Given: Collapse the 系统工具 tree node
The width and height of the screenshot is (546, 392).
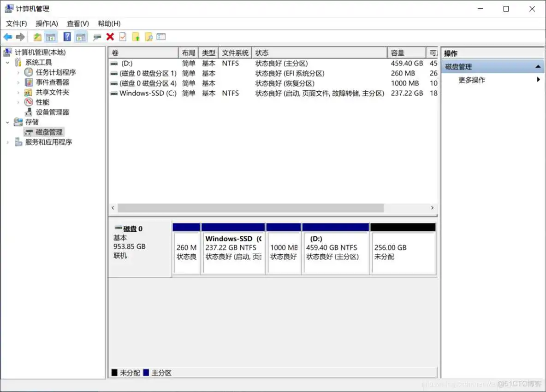Looking at the screenshot, I should click(x=7, y=62).
